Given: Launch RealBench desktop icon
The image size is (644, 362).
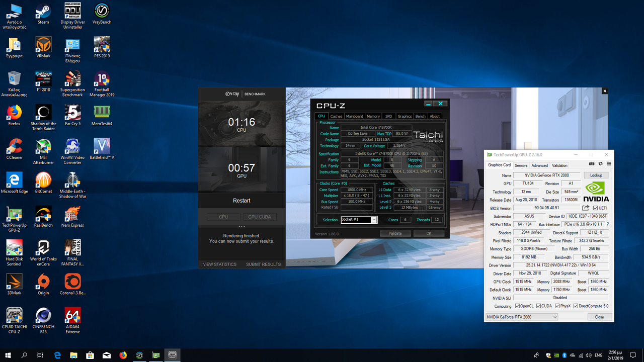Looking at the screenshot, I should pos(43,217).
